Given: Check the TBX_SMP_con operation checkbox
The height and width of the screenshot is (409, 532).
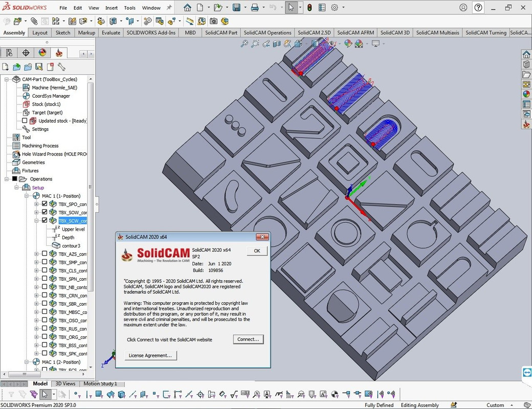Looking at the screenshot, I should [45, 262].
